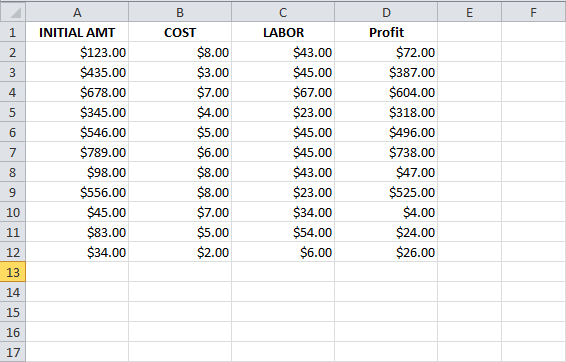Select column C header
The image size is (566, 362).
pos(283,12)
